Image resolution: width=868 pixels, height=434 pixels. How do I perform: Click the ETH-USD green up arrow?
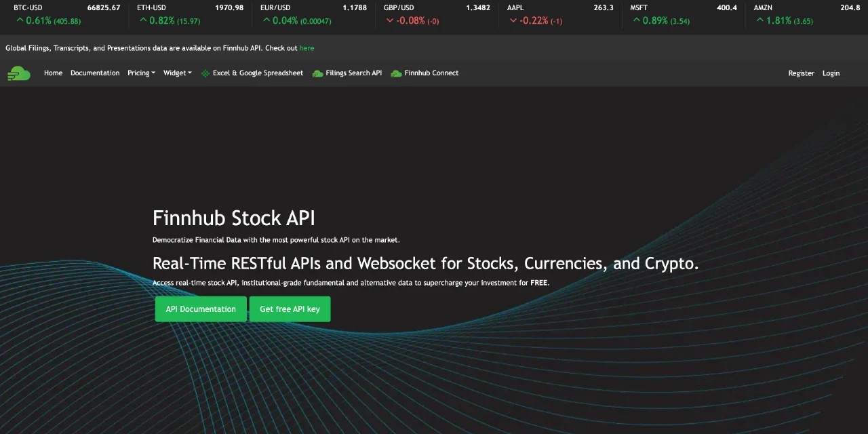[x=143, y=20]
